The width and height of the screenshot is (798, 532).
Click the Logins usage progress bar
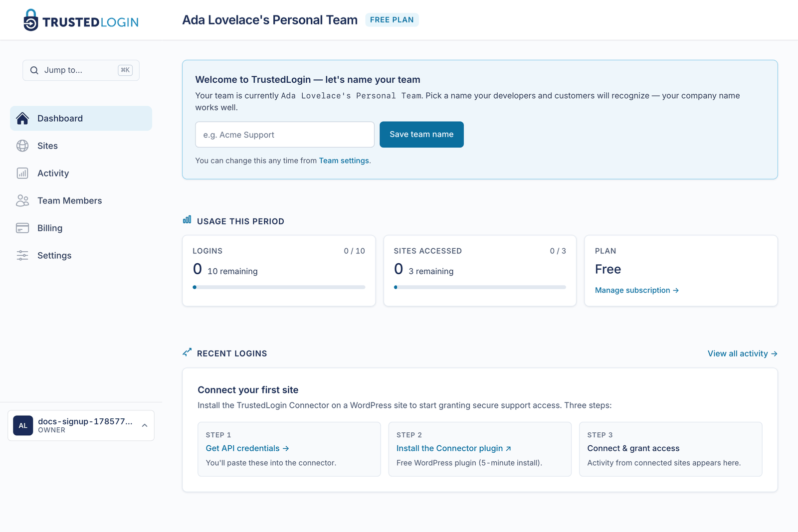point(279,287)
